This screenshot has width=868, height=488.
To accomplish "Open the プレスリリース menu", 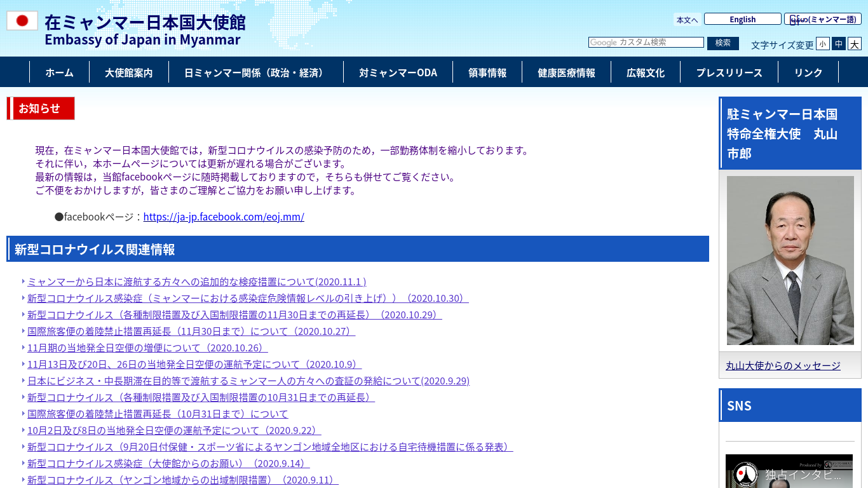I will 729,72.
